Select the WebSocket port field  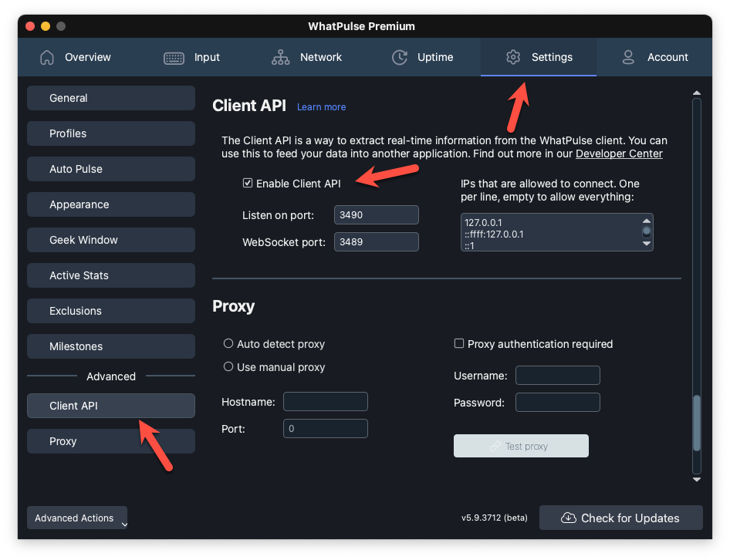[376, 241]
